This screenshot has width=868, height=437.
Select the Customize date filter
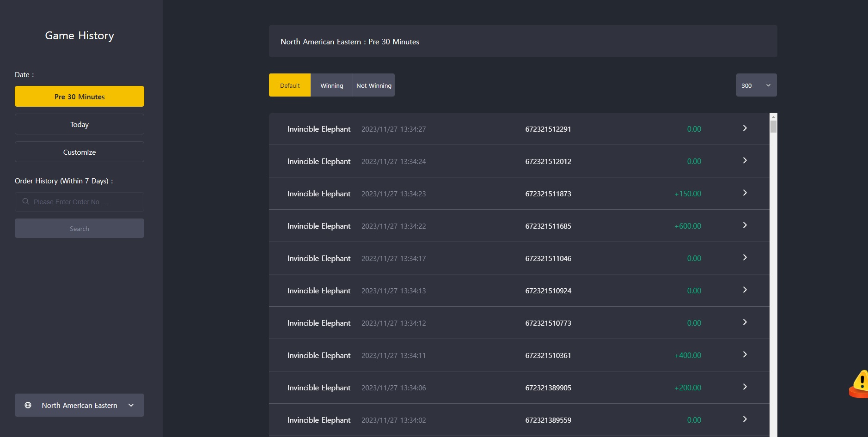click(x=79, y=152)
